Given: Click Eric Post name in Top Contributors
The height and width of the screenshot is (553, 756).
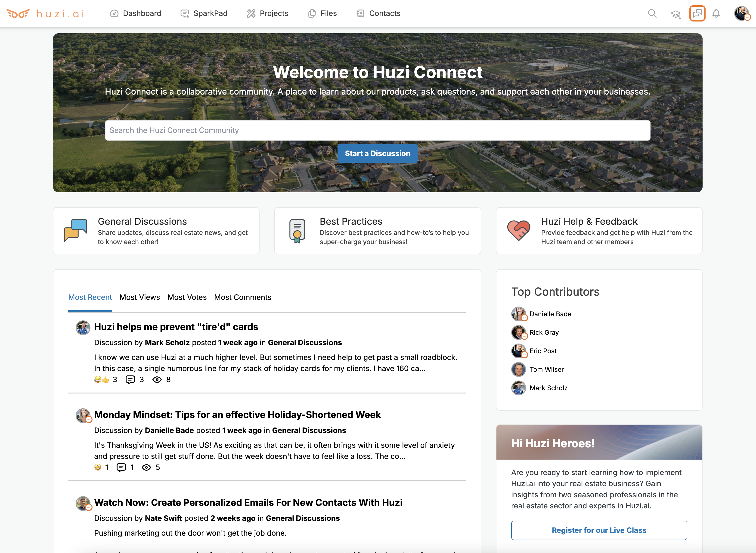Looking at the screenshot, I should [543, 351].
